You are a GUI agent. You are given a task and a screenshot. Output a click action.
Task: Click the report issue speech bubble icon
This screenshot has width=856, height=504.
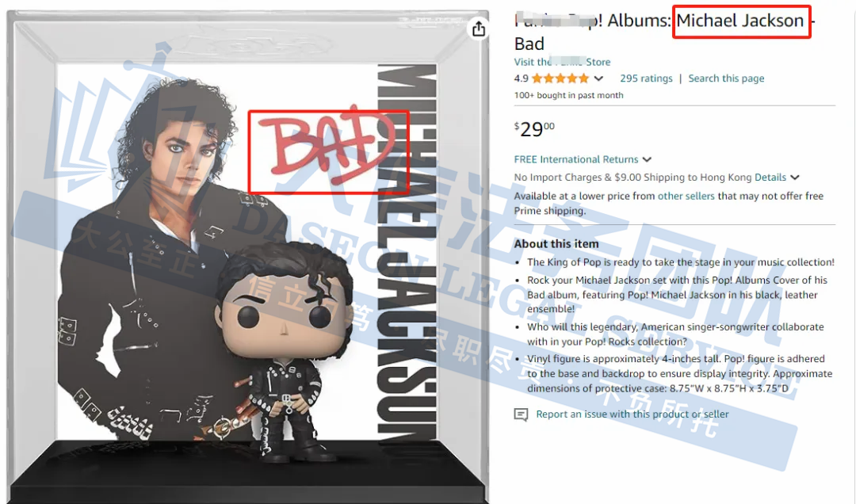pyautogui.click(x=521, y=414)
